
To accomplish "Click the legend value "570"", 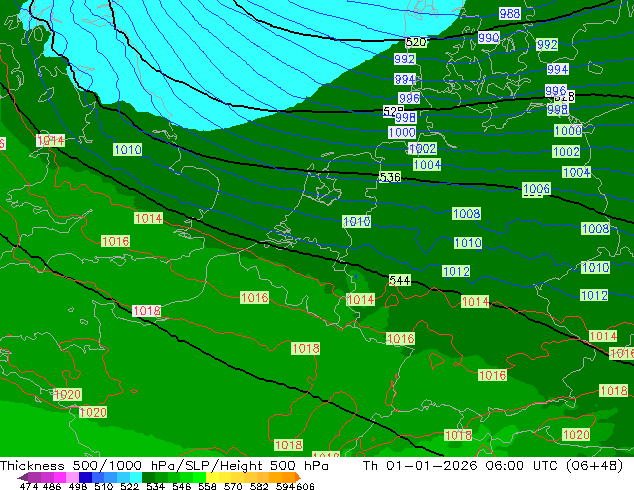I will tap(233, 486).
